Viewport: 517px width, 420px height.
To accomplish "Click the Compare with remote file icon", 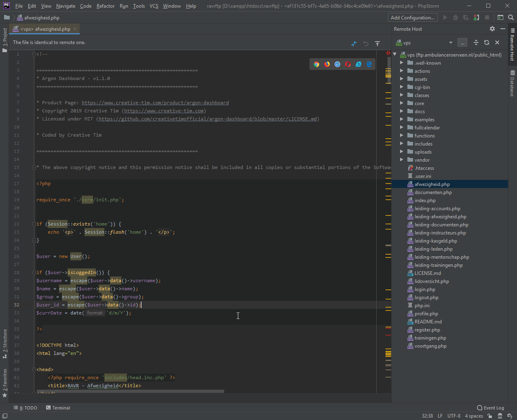I will pyautogui.click(x=354, y=43).
